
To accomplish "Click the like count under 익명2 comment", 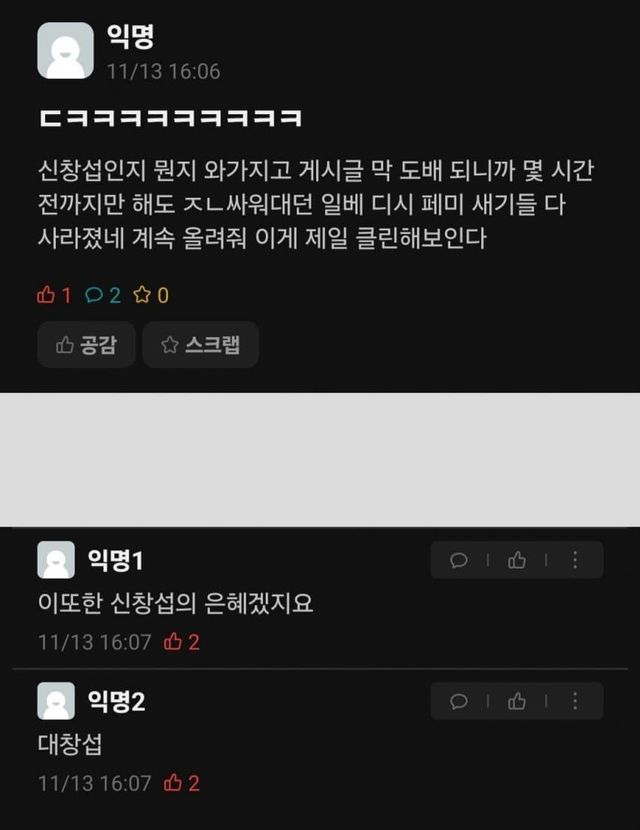I will click(182, 783).
